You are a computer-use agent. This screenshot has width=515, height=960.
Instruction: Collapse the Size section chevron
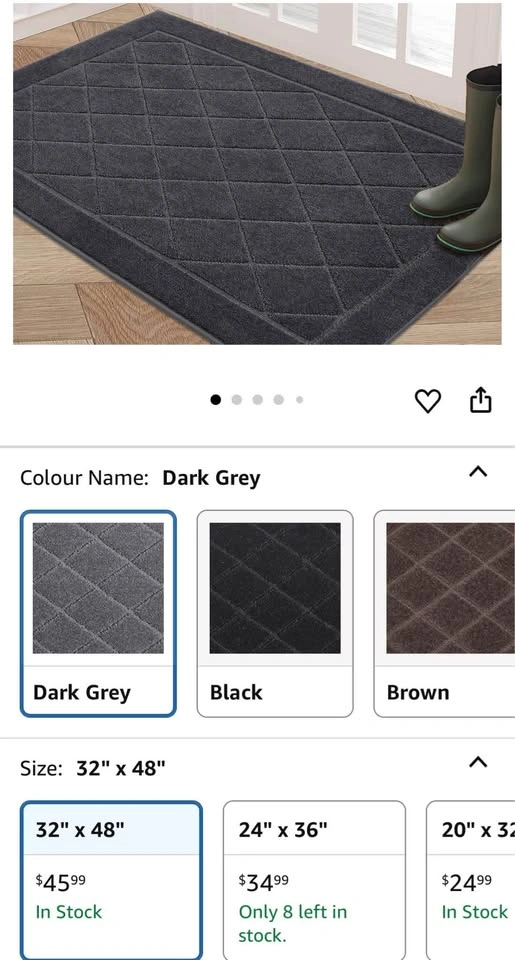point(478,762)
